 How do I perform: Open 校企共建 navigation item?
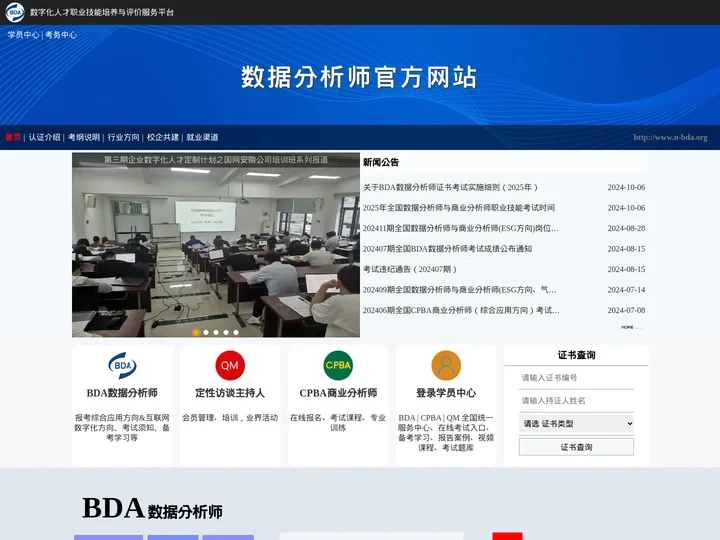[x=163, y=137]
